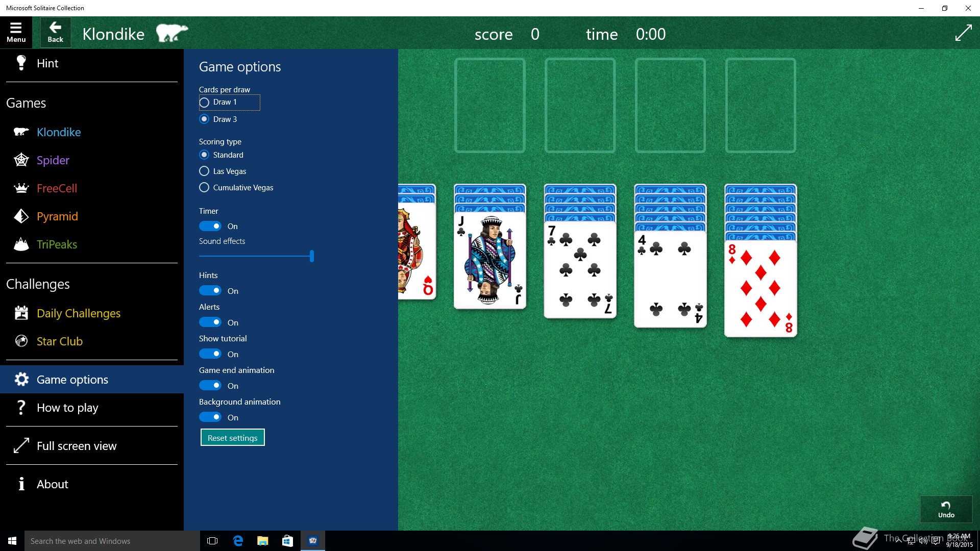Open the Hint menu item
Image resolution: width=980 pixels, height=551 pixels.
92,63
